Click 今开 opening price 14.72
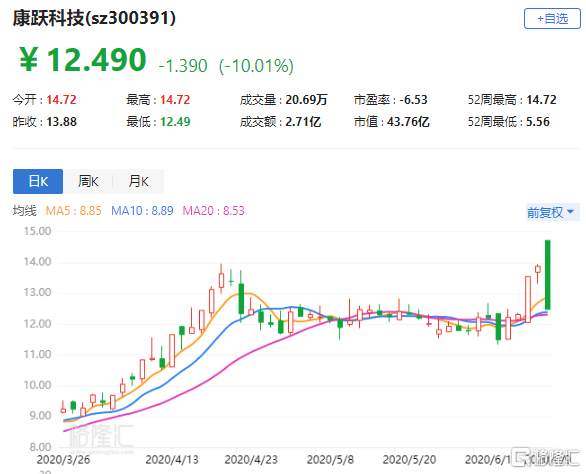The height and width of the screenshot is (474, 586). tap(61, 100)
